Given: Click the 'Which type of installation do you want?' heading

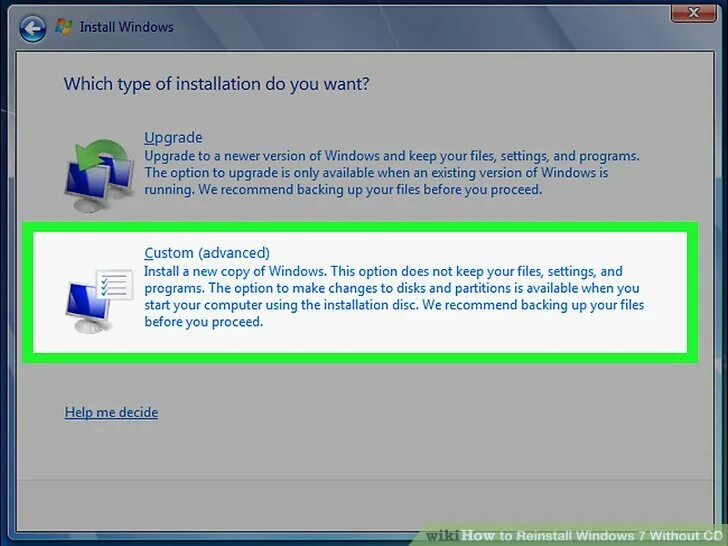Looking at the screenshot, I should 216,84.
